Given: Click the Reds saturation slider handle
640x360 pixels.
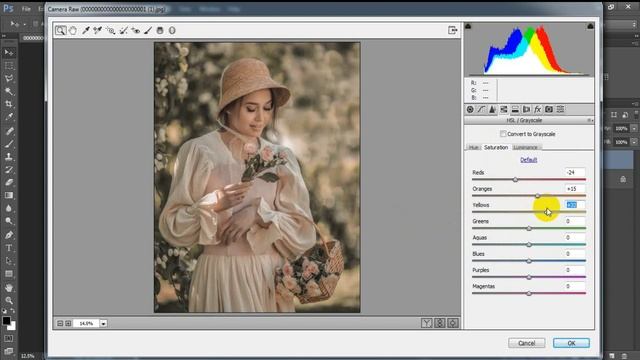Looking at the screenshot, I should pyautogui.click(x=516, y=180).
